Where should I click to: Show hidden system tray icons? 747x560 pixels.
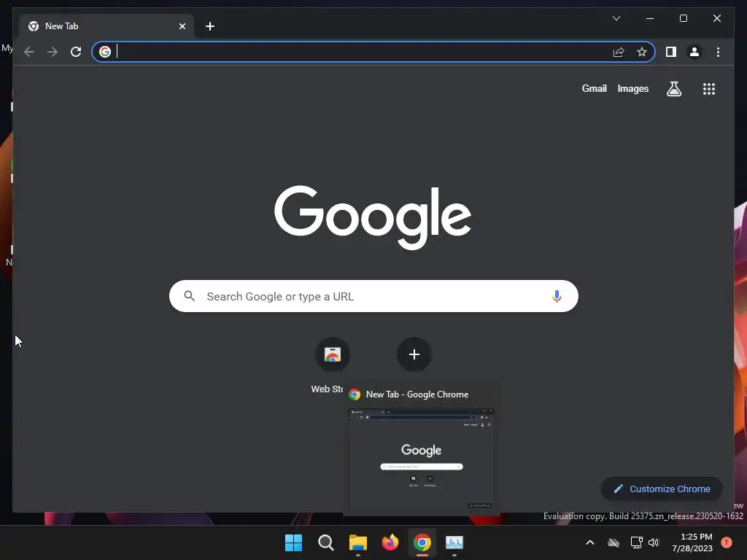pyautogui.click(x=589, y=542)
